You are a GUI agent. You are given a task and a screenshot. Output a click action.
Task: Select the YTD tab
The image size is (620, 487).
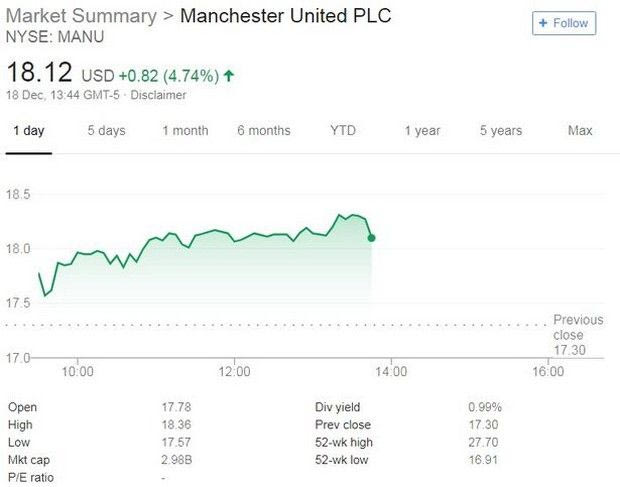(343, 131)
